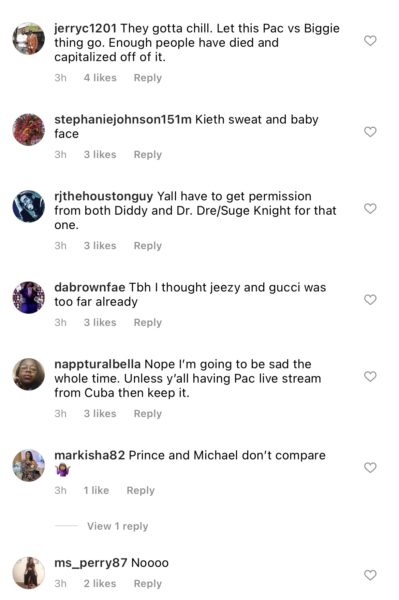Expand View 1 reply under markisha82
Viewport: 399px width, 600px height.
(x=117, y=526)
